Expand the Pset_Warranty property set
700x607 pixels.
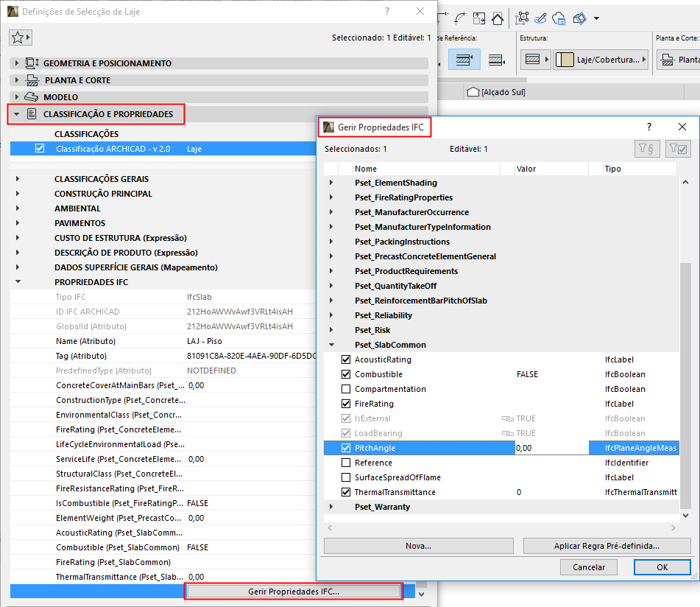[x=330, y=506]
